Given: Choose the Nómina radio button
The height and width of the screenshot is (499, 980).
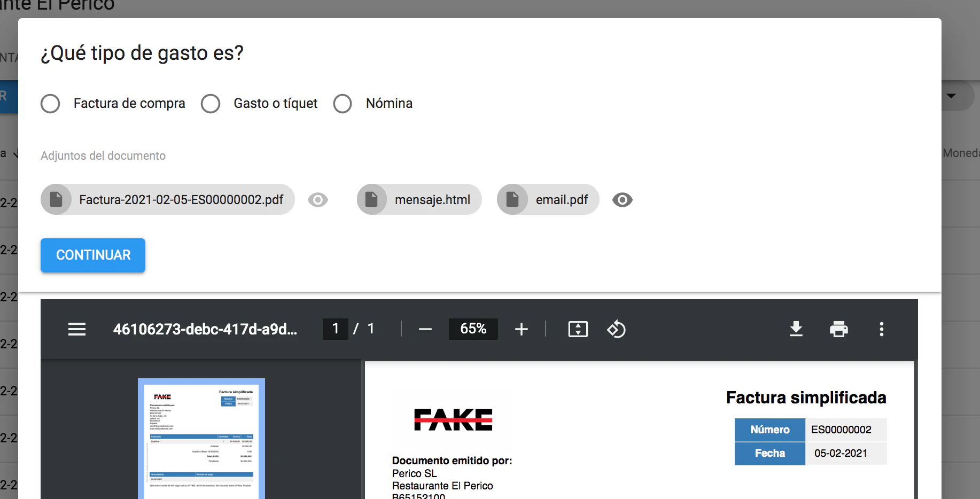Looking at the screenshot, I should (343, 104).
